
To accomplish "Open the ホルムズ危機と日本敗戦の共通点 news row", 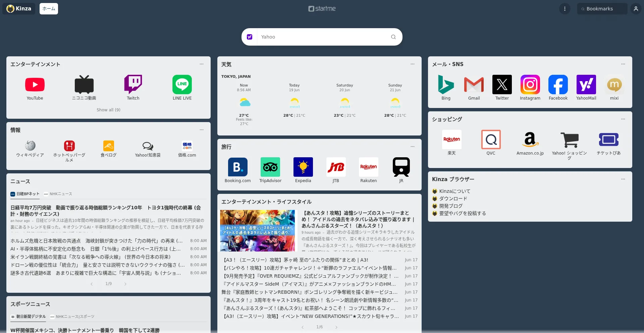I will (x=108, y=241).
